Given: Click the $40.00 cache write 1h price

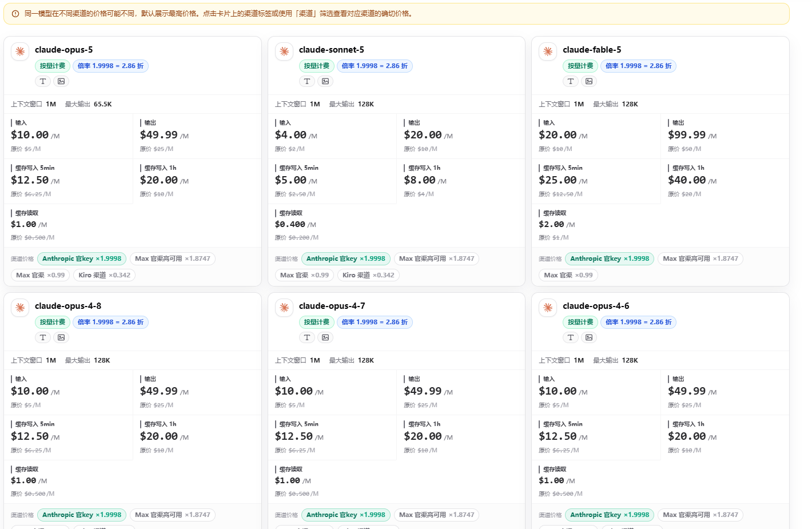Looking at the screenshot, I should (x=687, y=180).
